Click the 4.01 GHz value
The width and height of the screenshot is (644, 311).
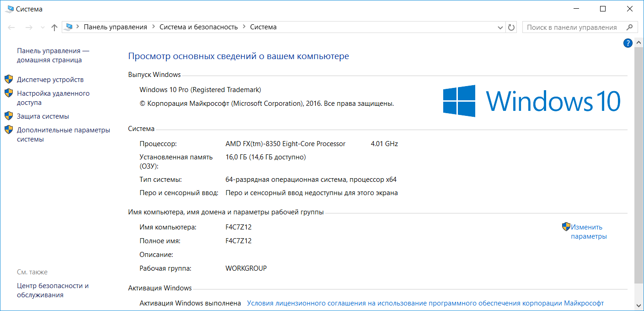coord(384,144)
